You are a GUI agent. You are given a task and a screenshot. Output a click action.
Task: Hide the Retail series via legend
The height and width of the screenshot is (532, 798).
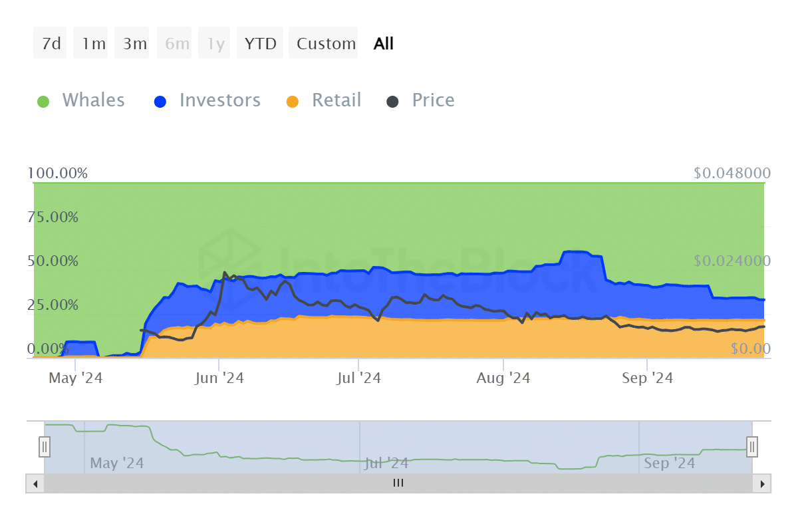point(336,100)
